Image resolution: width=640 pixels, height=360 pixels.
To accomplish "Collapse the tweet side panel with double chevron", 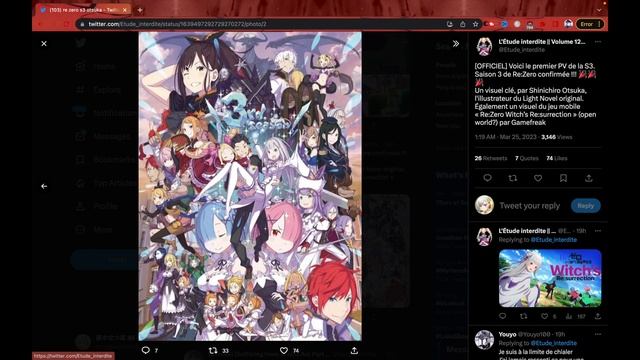I will coord(456,44).
